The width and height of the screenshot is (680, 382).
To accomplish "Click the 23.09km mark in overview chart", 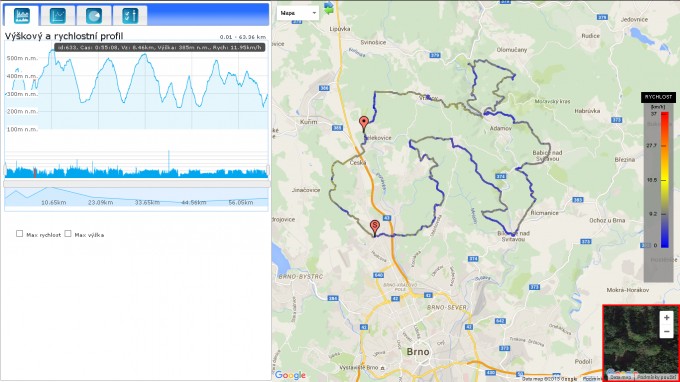I will tap(100, 202).
